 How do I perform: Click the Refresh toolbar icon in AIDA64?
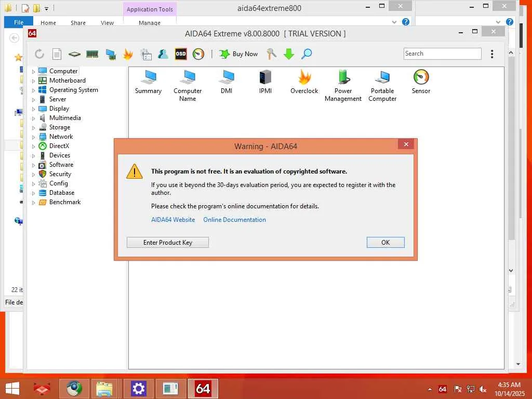pyautogui.click(x=39, y=54)
